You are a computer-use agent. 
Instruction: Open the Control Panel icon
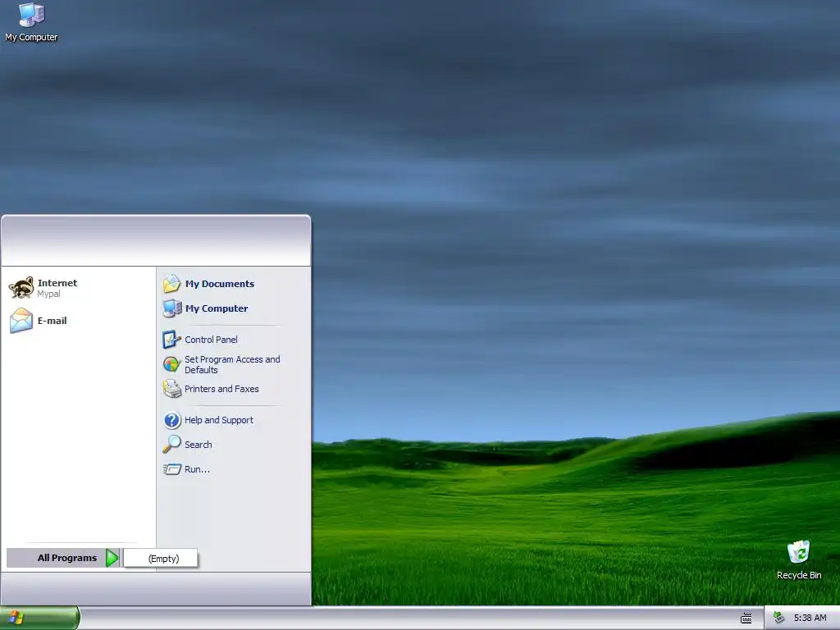(x=172, y=339)
